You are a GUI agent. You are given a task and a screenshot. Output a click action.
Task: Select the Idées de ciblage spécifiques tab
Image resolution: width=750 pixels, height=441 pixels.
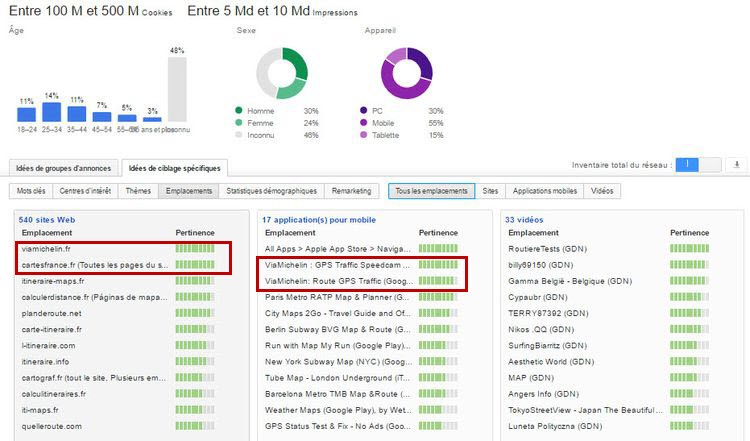(175, 168)
